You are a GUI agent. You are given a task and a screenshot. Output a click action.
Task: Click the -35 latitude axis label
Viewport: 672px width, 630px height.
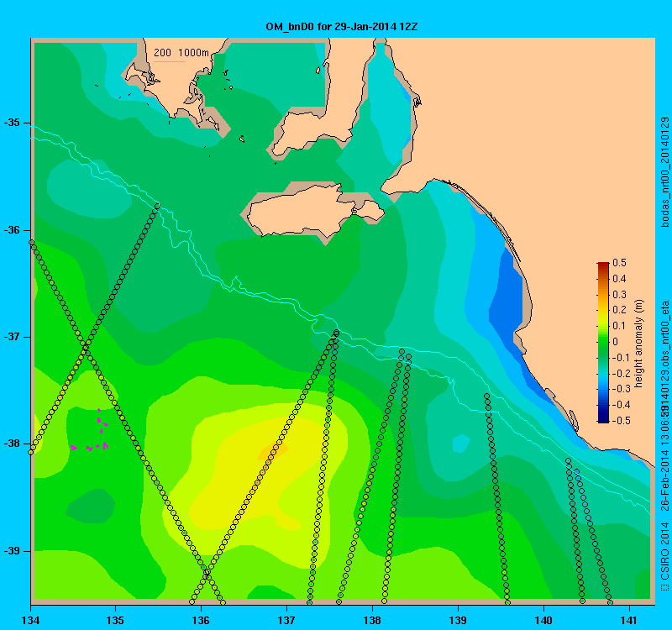pos(12,123)
